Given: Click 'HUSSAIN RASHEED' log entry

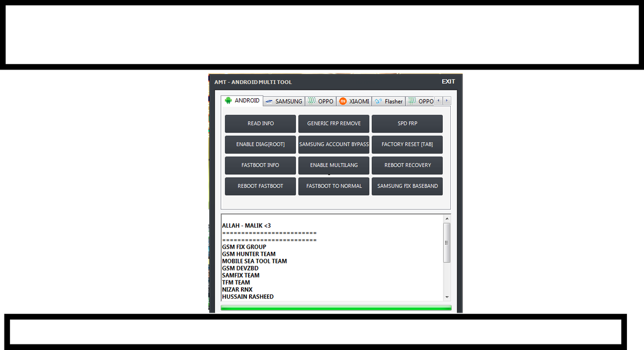Looking at the screenshot, I should pos(248,297).
